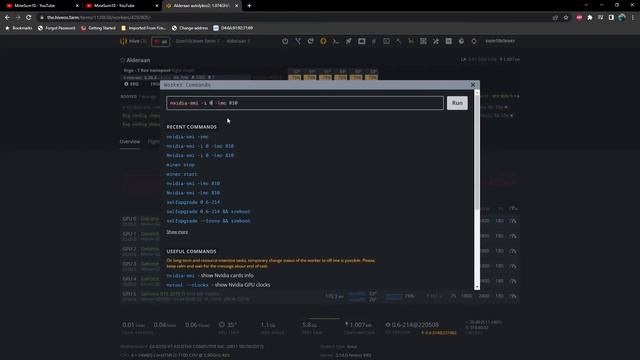The height and width of the screenshot is (360, 640).
Task: Close the first MineSum10 YouTube tab
Action: 77,6
